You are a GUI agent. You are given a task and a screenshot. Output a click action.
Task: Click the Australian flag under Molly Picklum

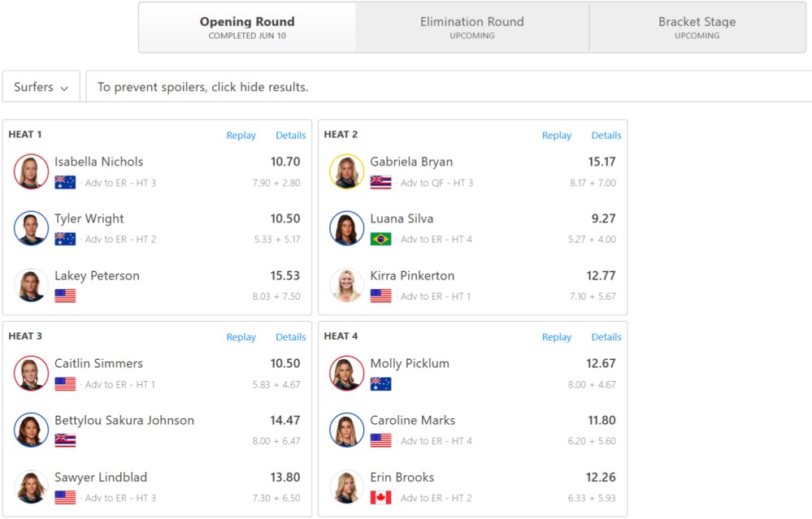(x=380, y=384)
